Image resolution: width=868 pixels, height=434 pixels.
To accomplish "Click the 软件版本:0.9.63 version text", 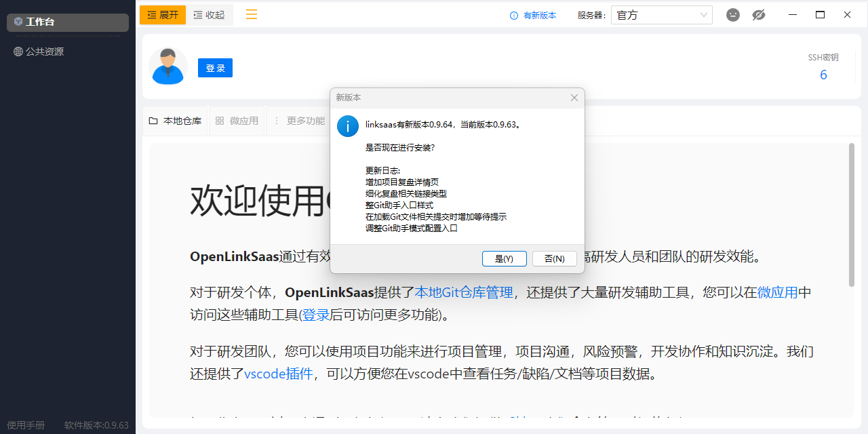I will [x=96, y=425].
